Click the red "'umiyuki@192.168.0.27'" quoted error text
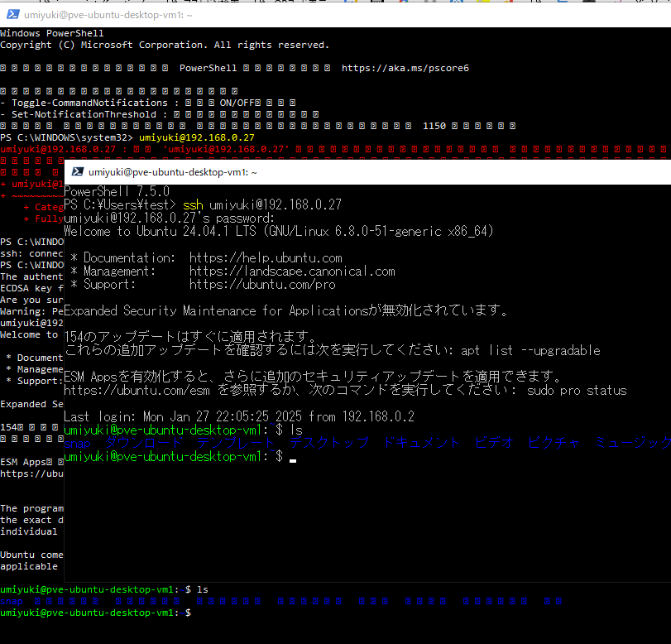 226,149
